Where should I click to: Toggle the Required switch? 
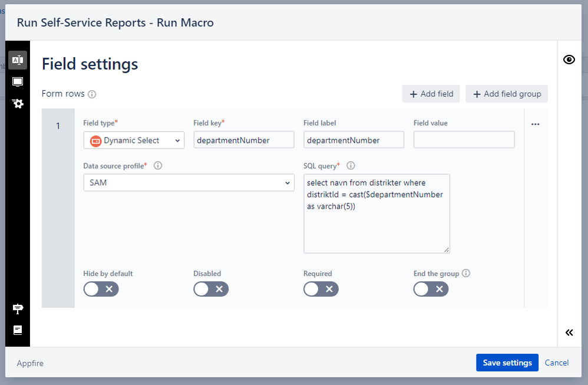321,289
